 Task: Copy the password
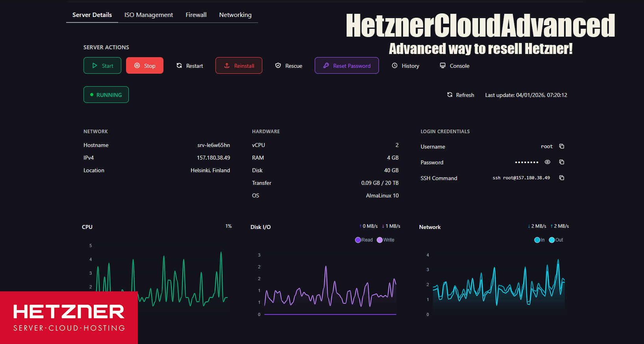[x=562, y=162]
